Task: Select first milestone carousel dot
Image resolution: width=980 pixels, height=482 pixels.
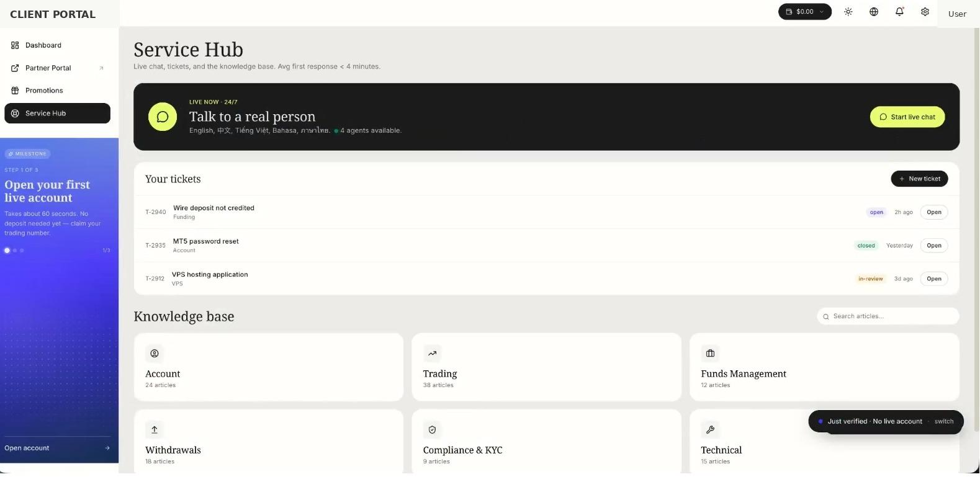Action: pos(7,251)
